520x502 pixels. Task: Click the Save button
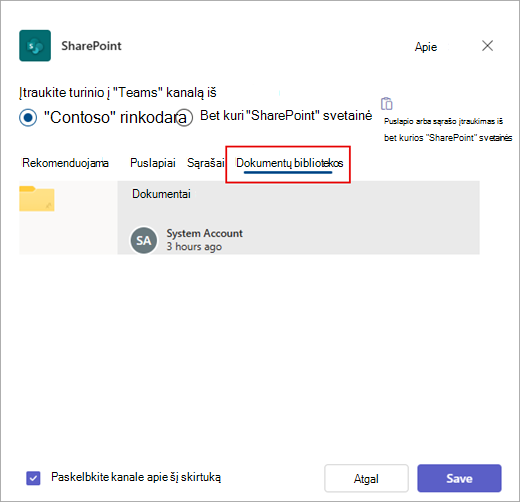pyautogui.click(x=459, y=478)
